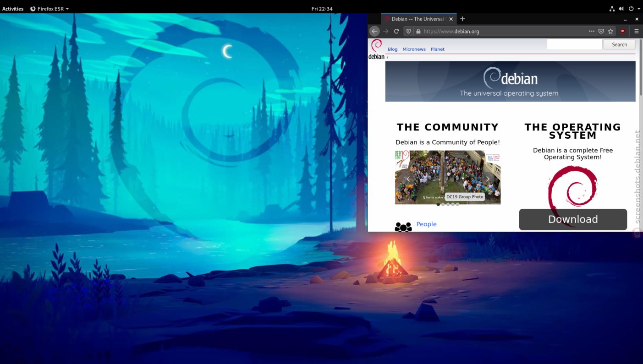The width and height of the screenshot is (643, 364).
Task: Click the THE COMMUNITY heading
Action: [448, 127]
